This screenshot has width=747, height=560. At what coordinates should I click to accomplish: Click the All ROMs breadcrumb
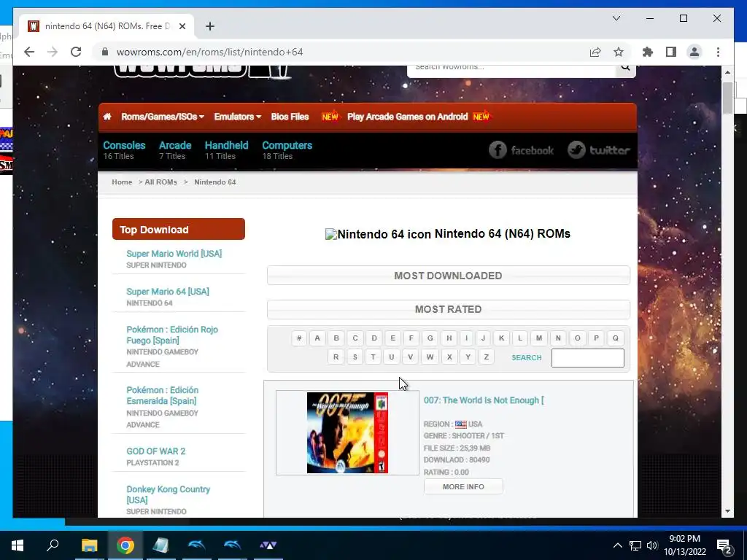click(x=160, y=182)
